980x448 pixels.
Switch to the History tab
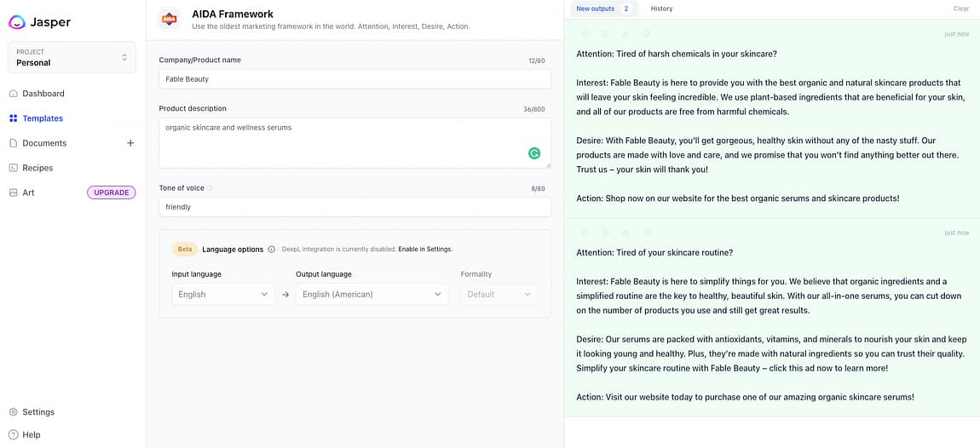click(x=661, y=9)
